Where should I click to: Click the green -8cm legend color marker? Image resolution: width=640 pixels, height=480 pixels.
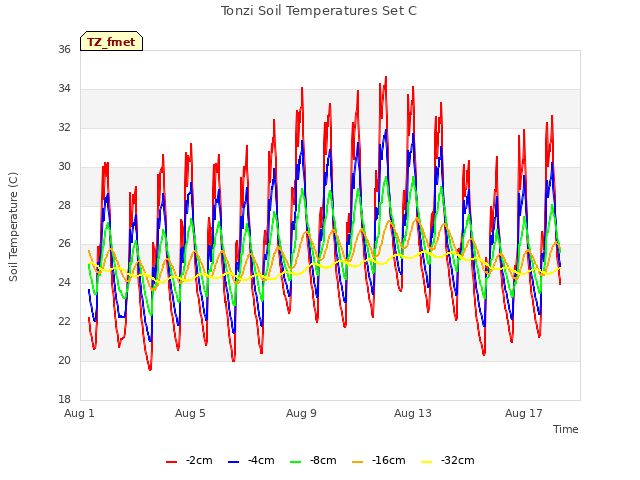pos(296,462)
